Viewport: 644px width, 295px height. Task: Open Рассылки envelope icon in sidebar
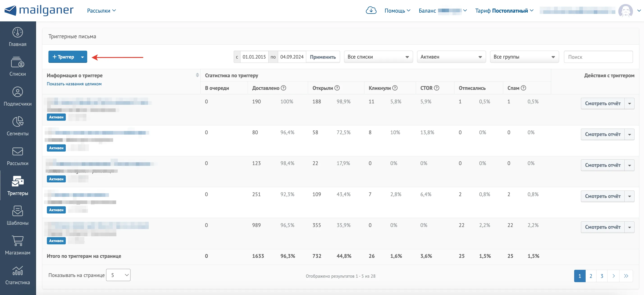[x=18, y=151]
